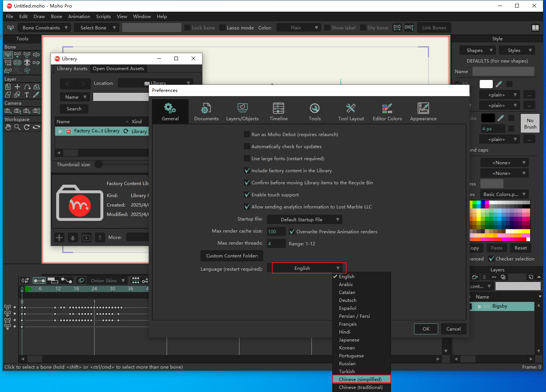Switch to Open Document Assets tab
Image resolution: width=546 pixels, height=392 pixels.
click(x=118, y=69)
